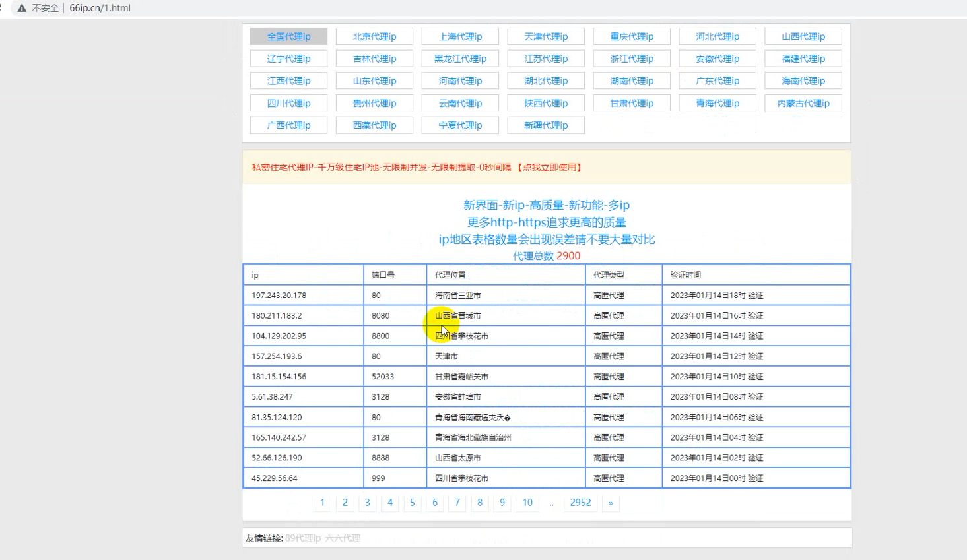
Task: Click port cell 52033
Action: 395,377
